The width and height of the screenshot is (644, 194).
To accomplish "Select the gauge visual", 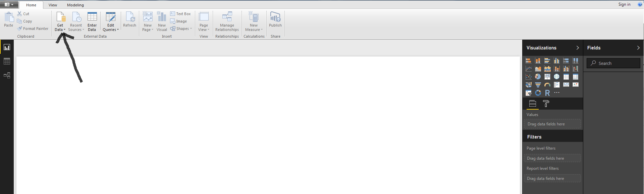I will (547, 85).
